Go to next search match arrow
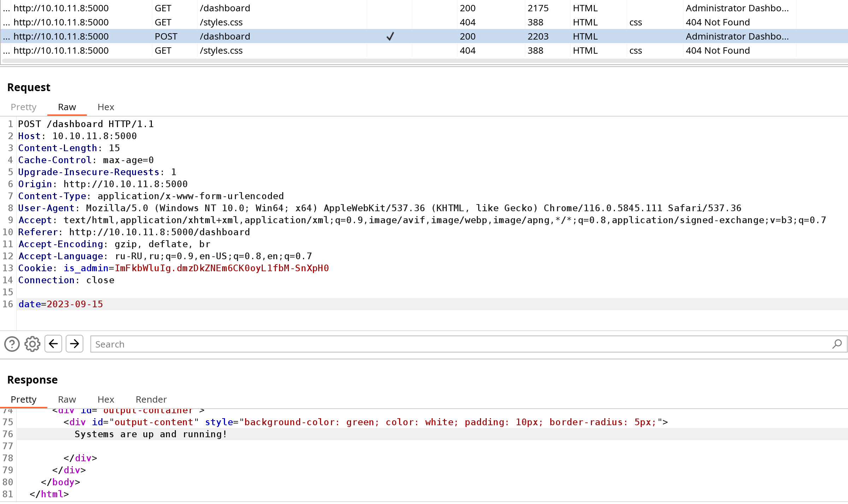Image resolution: width=848 pixels, height=504 pixels. [x=75, y=344]
